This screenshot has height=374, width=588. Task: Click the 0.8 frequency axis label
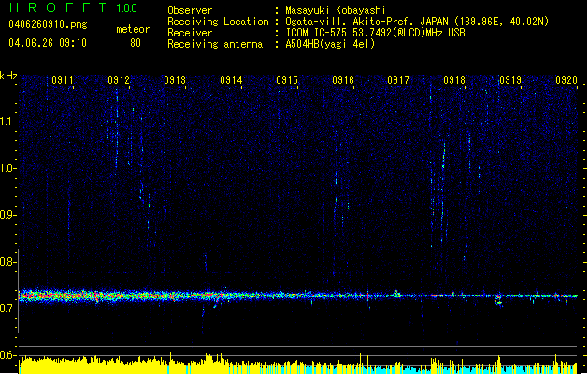7,262
